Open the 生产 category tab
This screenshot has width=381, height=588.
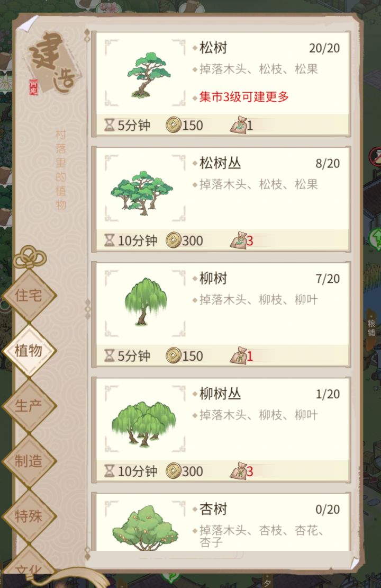point(29,406)
